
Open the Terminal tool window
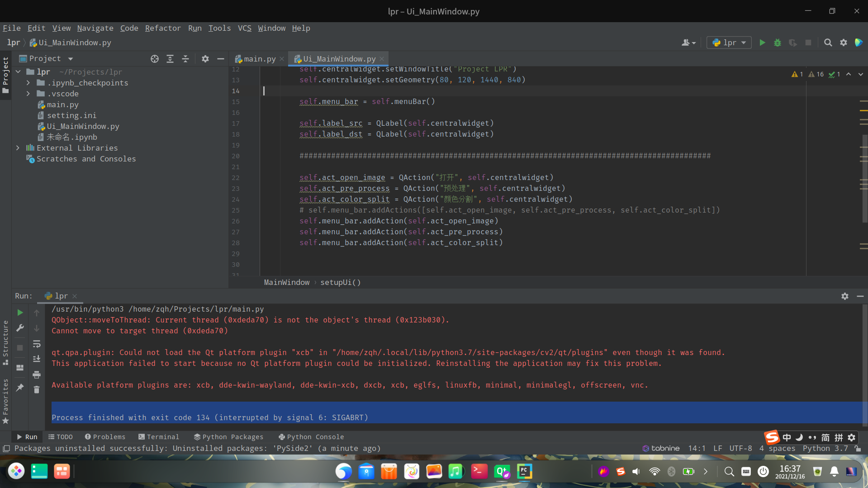(x=159, y=437)
